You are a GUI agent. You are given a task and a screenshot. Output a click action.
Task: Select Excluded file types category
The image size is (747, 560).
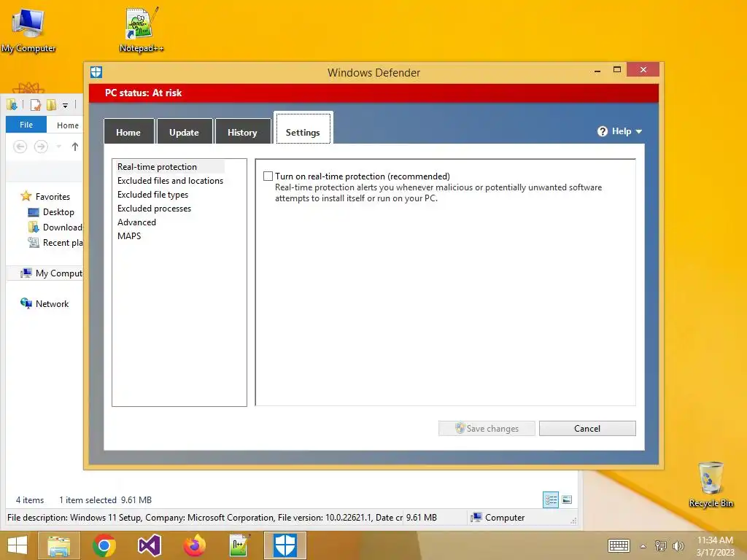click(x=152, y=194)
